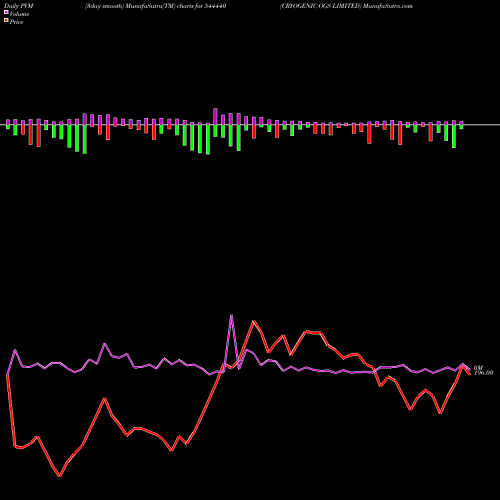
Task: Click the highest peak of the red price line
Action: pyautogui.click(x=254, y=321)
